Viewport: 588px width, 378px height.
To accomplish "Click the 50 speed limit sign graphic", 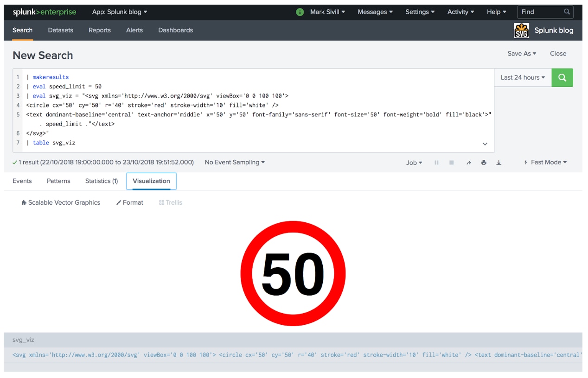I will 293,273.
